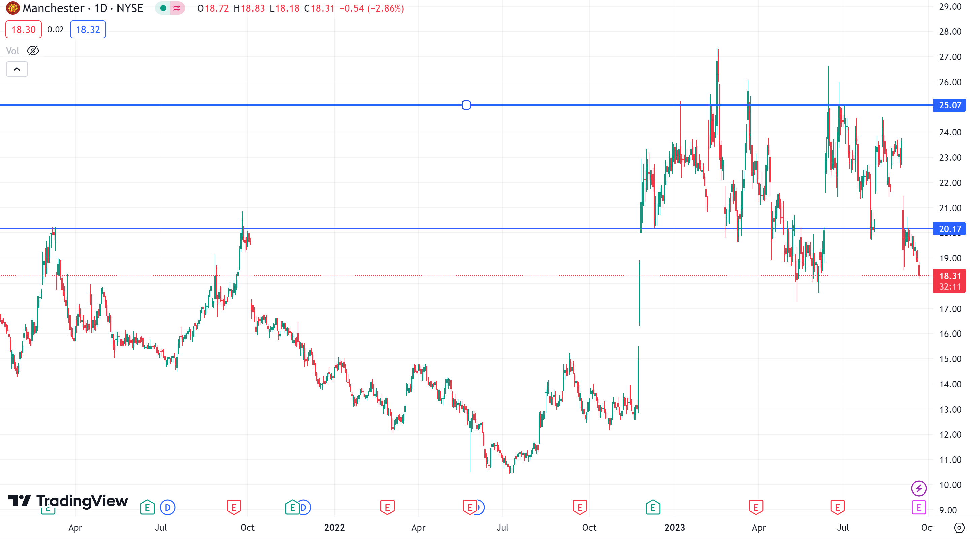Click the −0.54 (−2.86%) change value
This screenshot has height=541, width=980.
click(x=372, y=8)
